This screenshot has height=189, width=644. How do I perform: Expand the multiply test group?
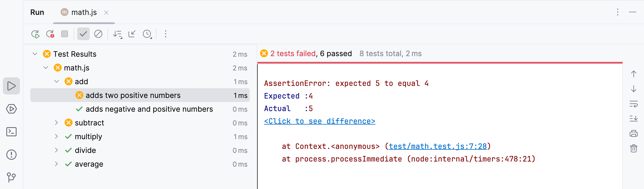(56, 136)
